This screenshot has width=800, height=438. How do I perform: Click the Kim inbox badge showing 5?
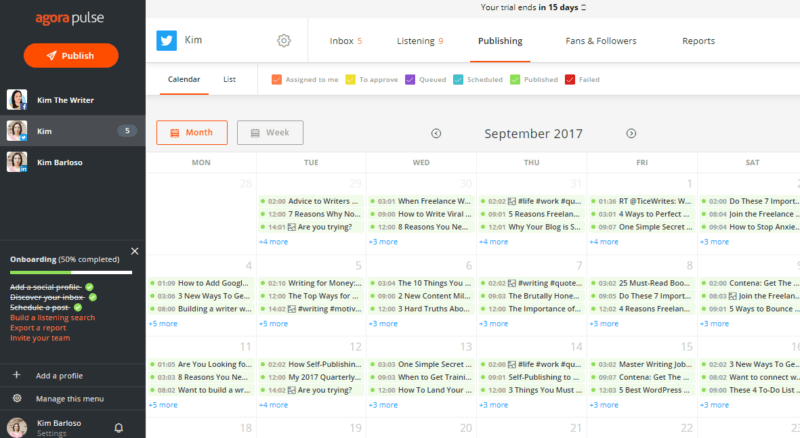coord(127,131)
